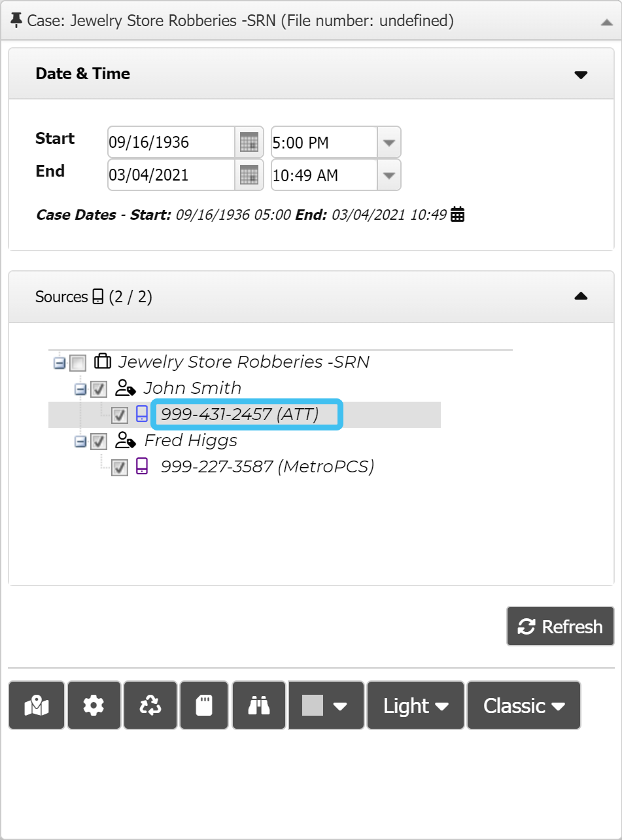Collapse the Fred Higgs tree node

coord(80,442)
